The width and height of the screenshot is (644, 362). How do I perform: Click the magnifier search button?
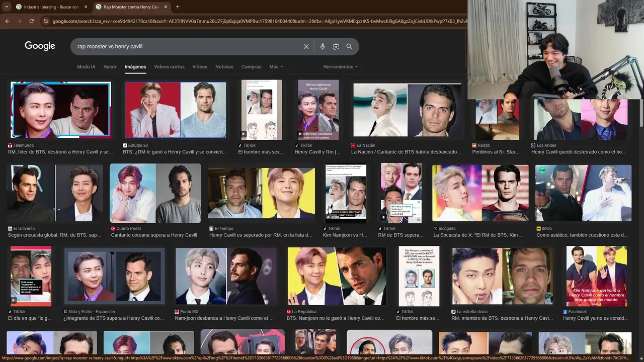coord(349,46)
